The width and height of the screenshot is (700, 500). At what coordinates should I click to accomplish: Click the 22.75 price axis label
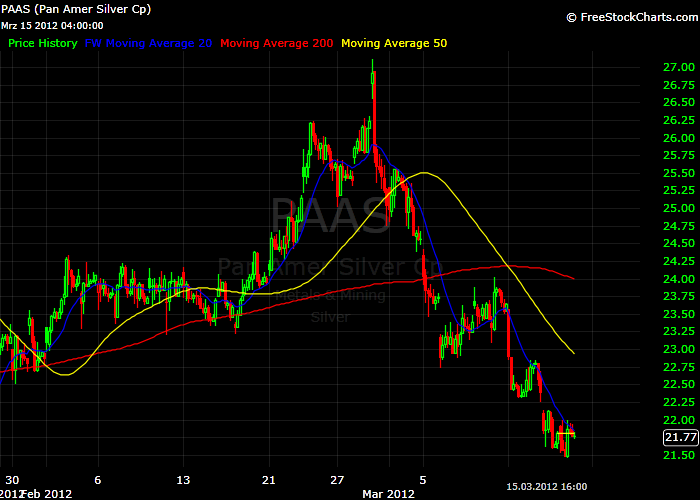[679, 367]
